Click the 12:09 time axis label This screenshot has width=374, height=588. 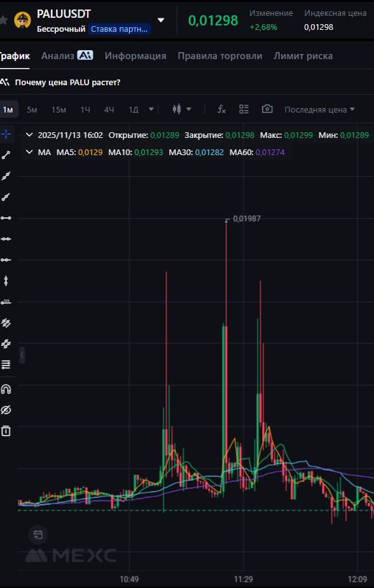(357, 579)
